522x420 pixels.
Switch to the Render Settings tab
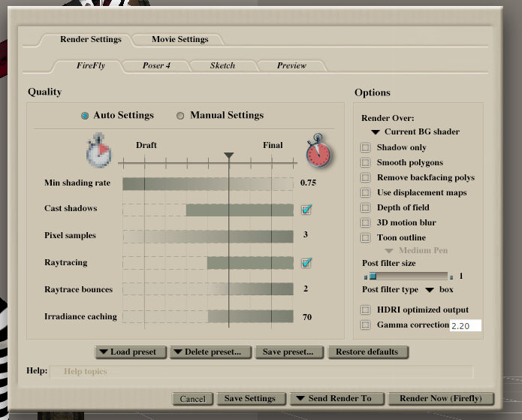[91, 39]
